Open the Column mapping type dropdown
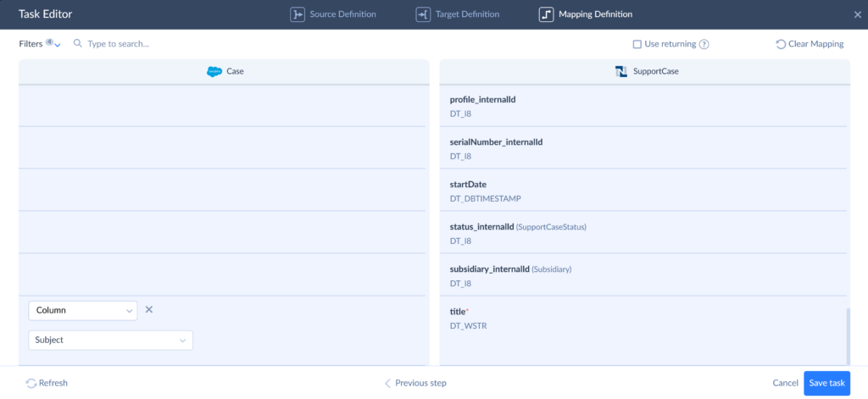The width and height of the screenshot is (868, 399). pos(82,310)
